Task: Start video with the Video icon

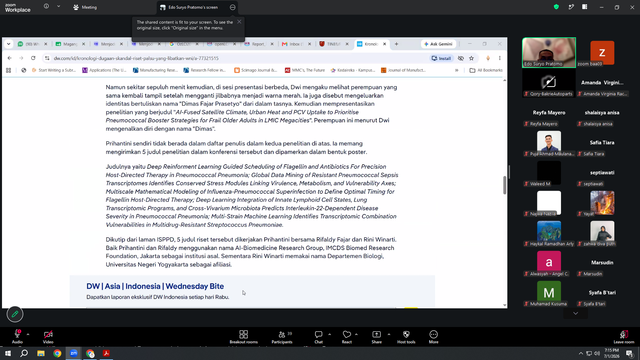Action: point(48,336)
